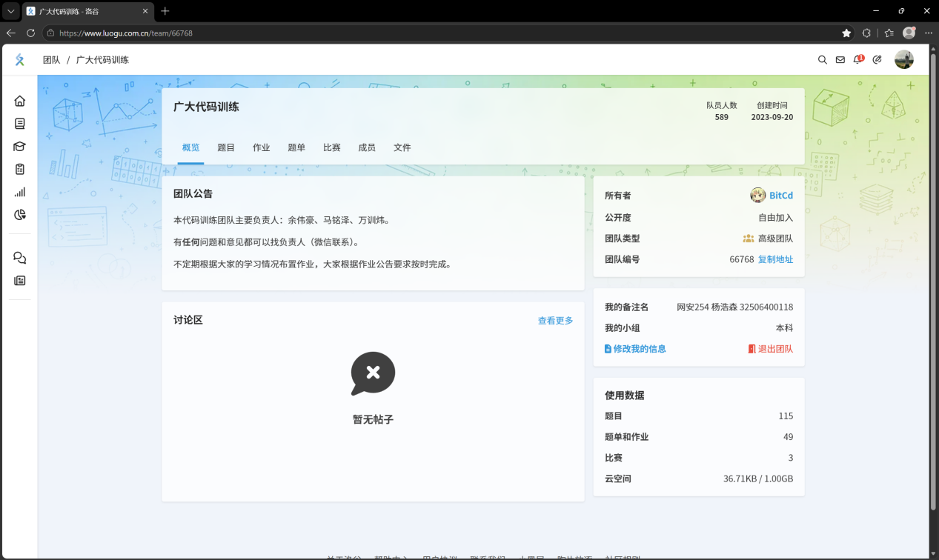
Task: Click the owner BitCd avatar
Action: pyautogui.click(x=757, y=196)
